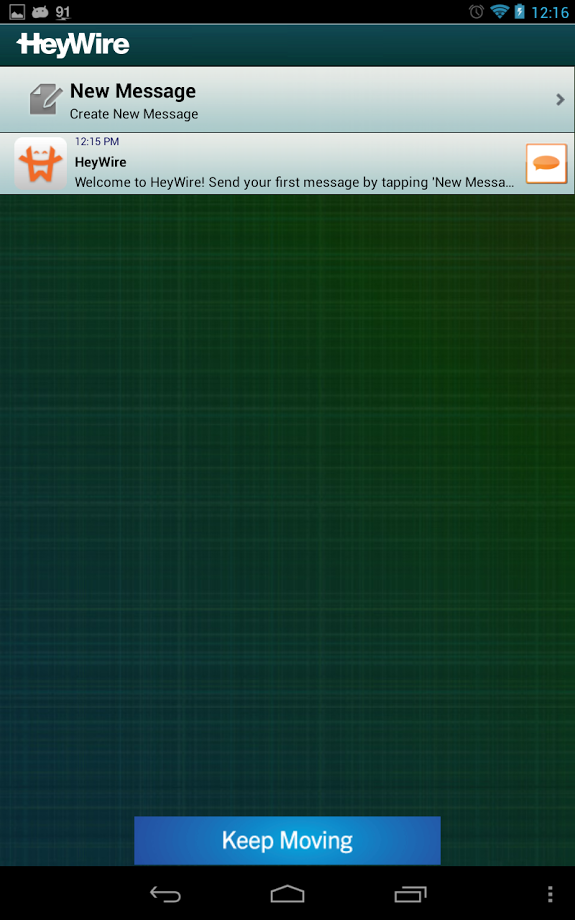Click 'Create New Message' subtitle
Screen dimensions: 575x920
tap(134, 114)
